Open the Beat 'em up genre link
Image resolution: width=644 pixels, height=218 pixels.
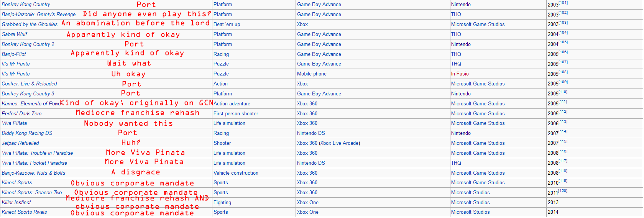tap(227, 25)
